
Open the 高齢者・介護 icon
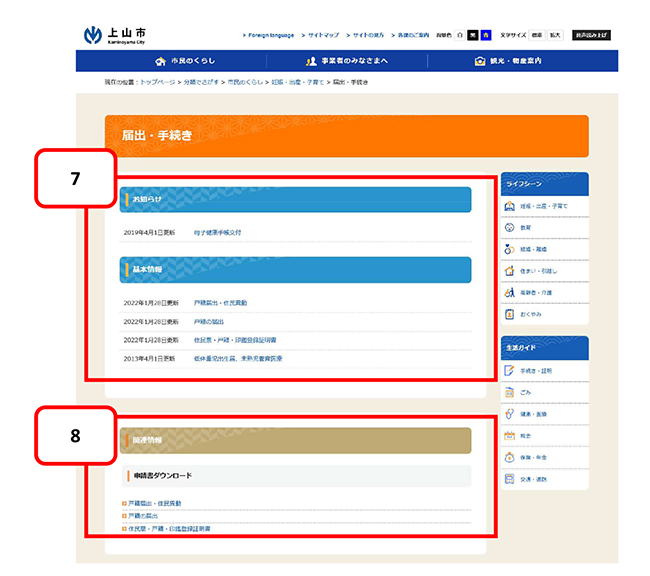click(510, 292)
